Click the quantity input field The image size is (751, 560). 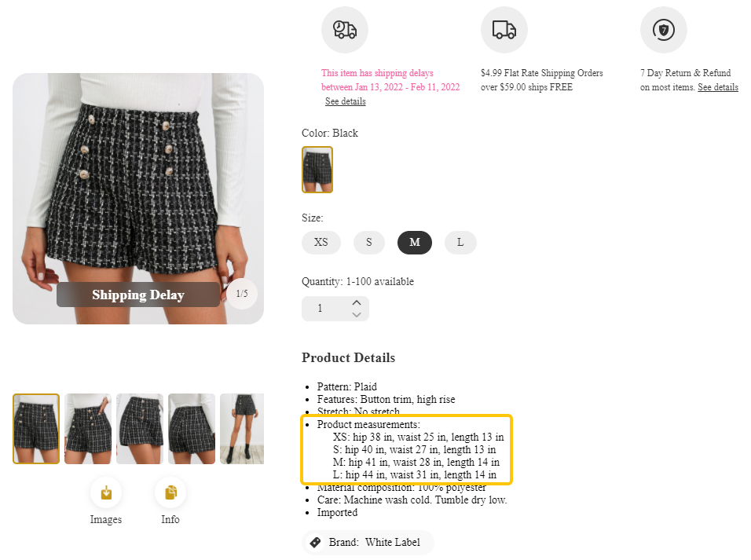pyautogui.click(x=322, y=309)
